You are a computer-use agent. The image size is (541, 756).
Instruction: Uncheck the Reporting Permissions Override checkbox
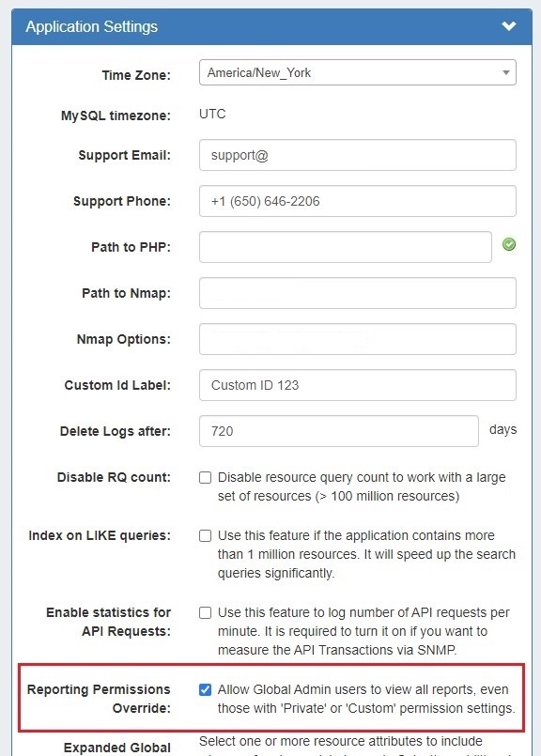click(206, 690)
